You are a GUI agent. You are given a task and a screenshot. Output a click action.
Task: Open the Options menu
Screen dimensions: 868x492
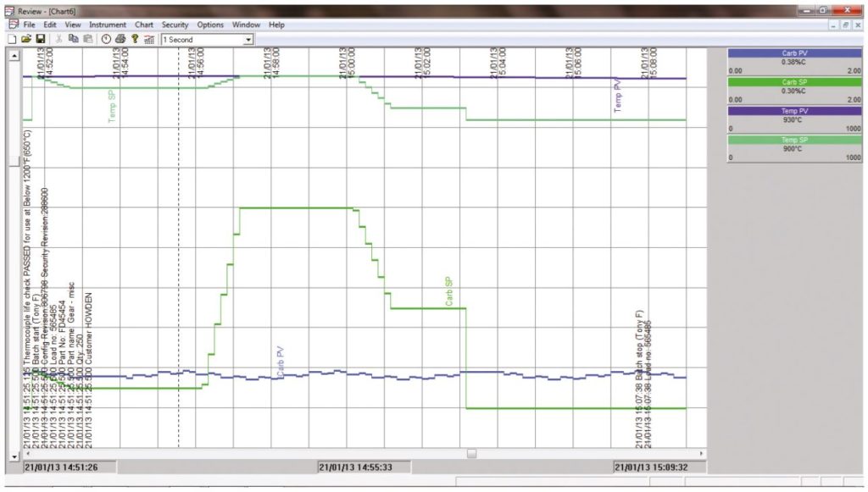click(209, 25)
